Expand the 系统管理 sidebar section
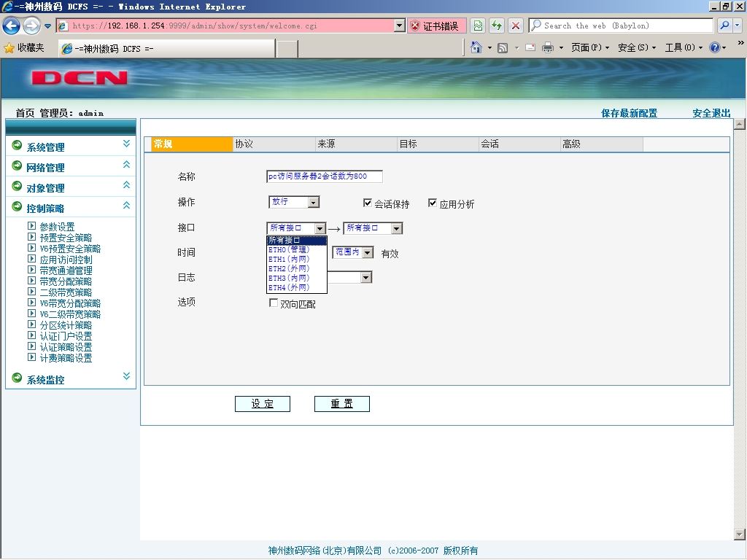Viewport: 747px width, 560px height. 71,147
